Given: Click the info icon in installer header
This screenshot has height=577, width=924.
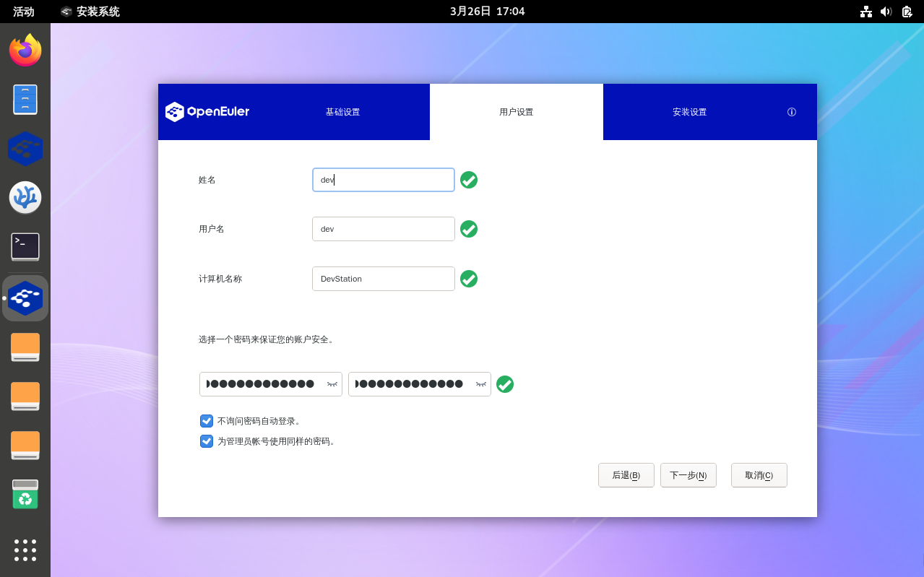Looking at the screenshot, I should click(x=791, y=112).
